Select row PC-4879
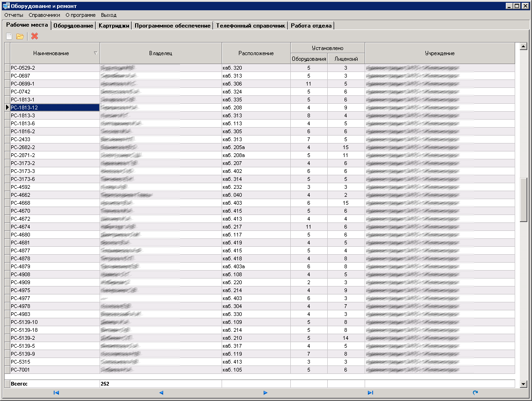This screenshot has height=401, width=532. click(260, 266)
